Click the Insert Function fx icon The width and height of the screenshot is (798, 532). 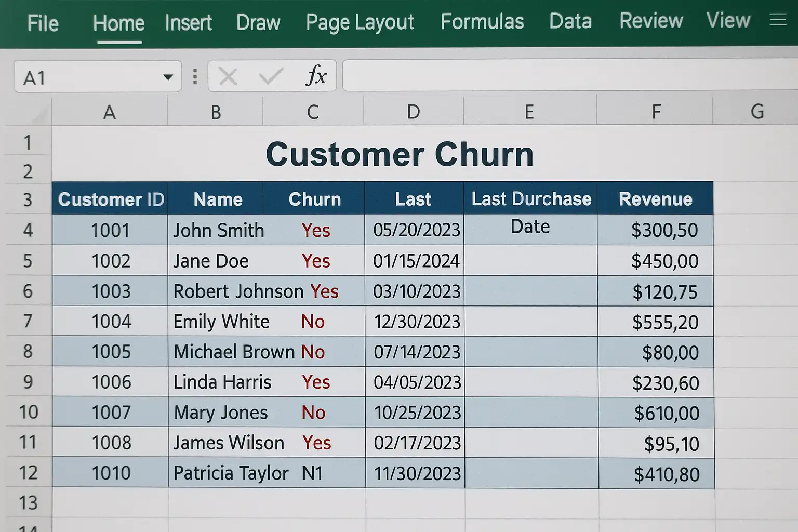click(x=316, y=76)
